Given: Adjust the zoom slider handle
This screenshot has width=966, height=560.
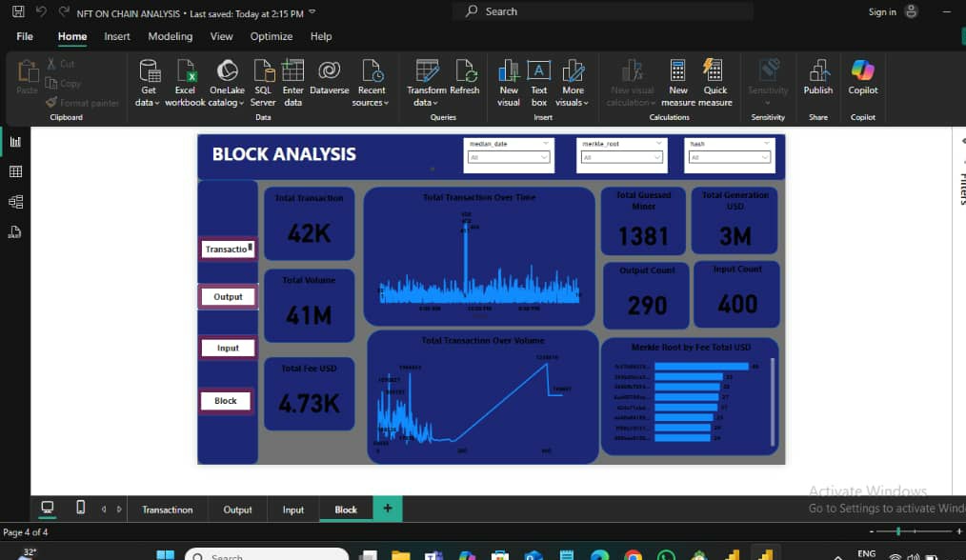Looking at the screenshot, I should (899, 531).
